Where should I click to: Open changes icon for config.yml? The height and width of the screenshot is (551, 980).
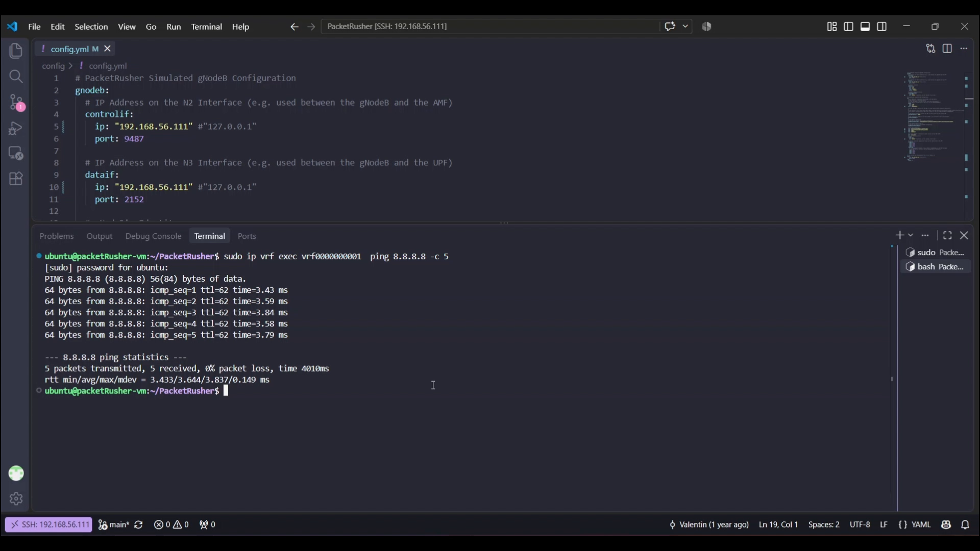pos(931,49)
